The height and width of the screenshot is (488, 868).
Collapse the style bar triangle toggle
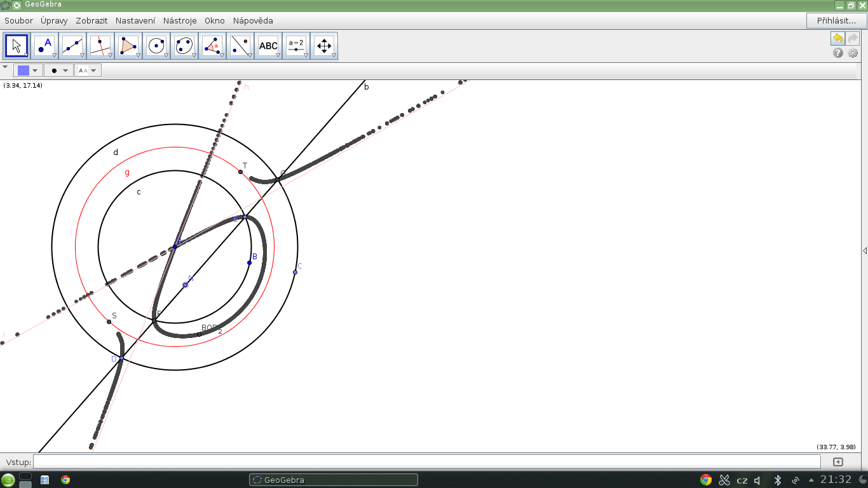(5, 67)
